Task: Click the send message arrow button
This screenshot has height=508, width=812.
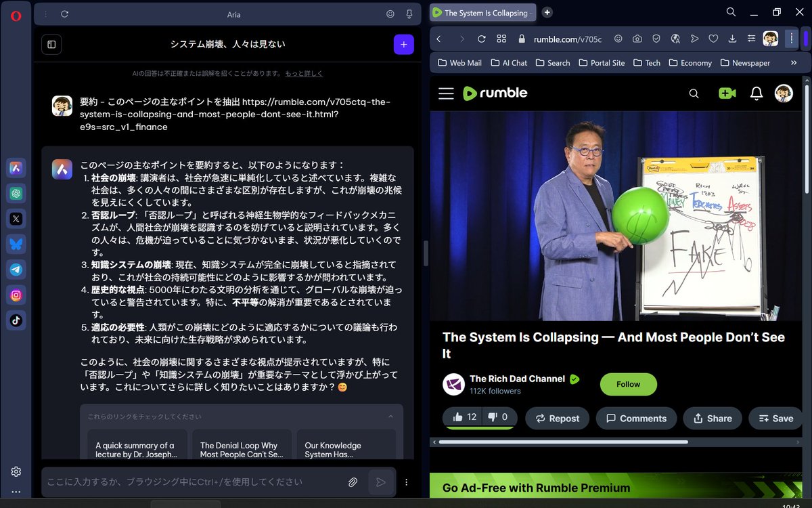Action: point(381,482)
